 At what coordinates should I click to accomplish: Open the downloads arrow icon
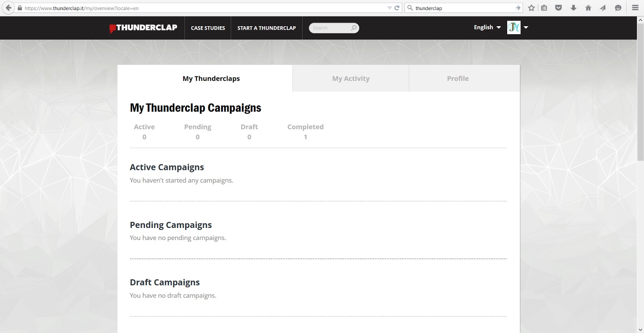coord(574,8)
